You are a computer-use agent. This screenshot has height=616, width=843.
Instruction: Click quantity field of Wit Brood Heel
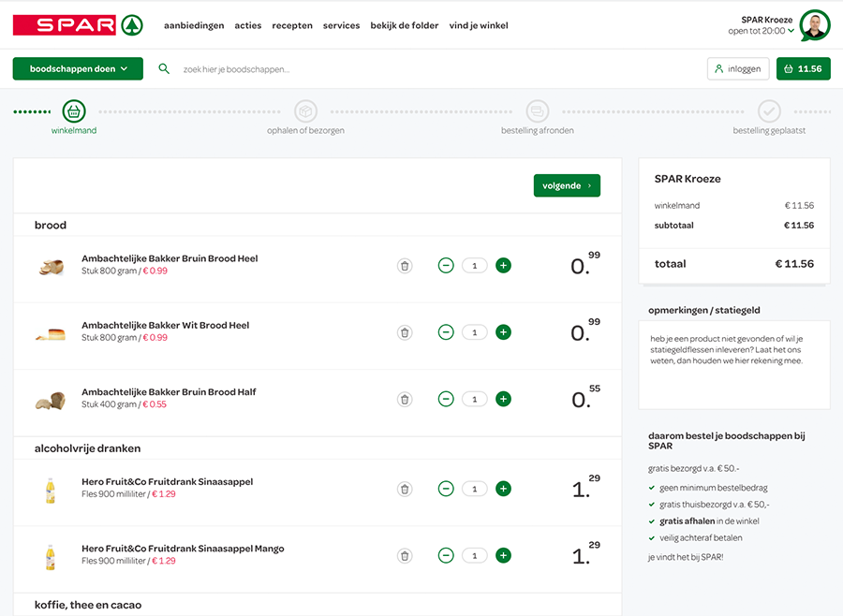point(475,332)
